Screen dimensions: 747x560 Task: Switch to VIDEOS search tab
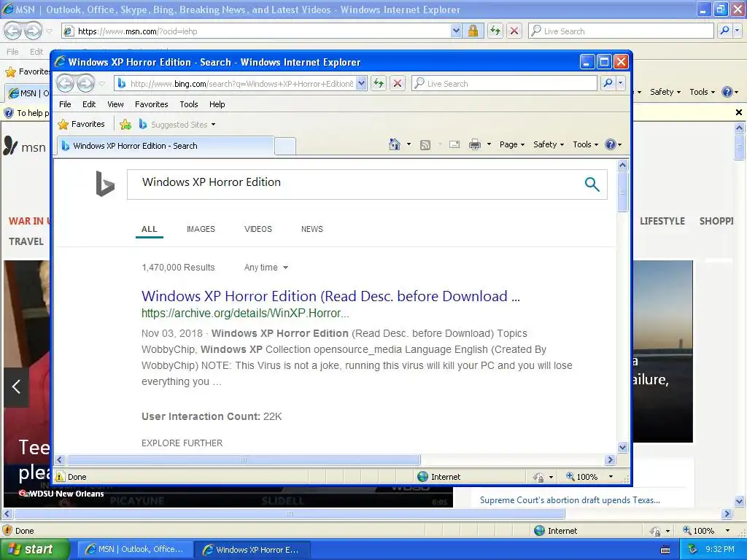[258, 229]
